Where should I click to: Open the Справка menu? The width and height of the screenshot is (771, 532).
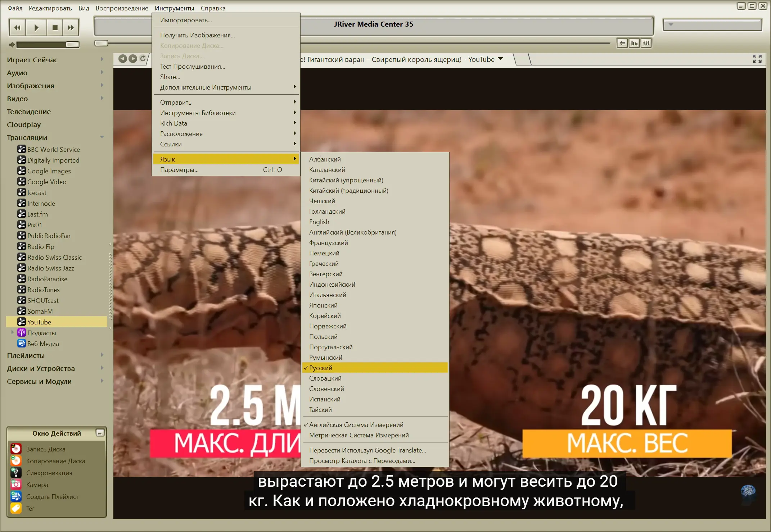pos(213,8)
